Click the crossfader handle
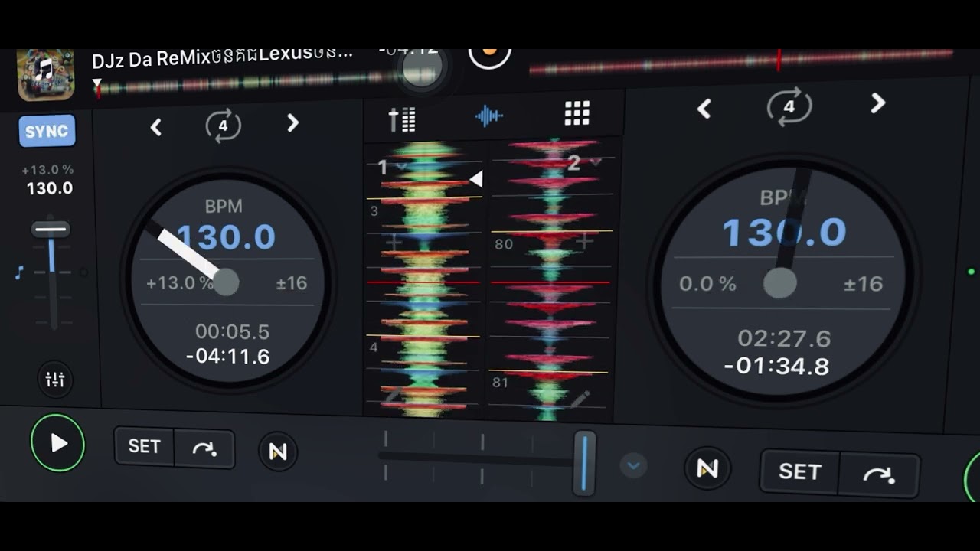The width and height of the screenshot is (980, 551). 583,462
